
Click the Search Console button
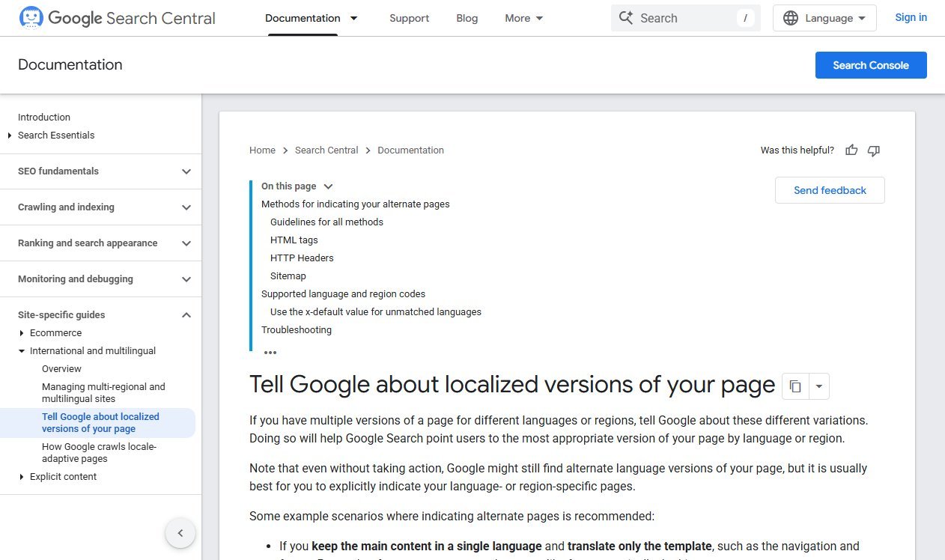[871, 65]
